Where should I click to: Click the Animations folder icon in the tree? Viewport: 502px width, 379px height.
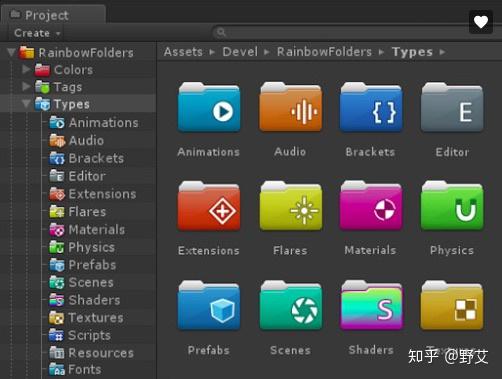pyautogui.click(x=57, y=123)
